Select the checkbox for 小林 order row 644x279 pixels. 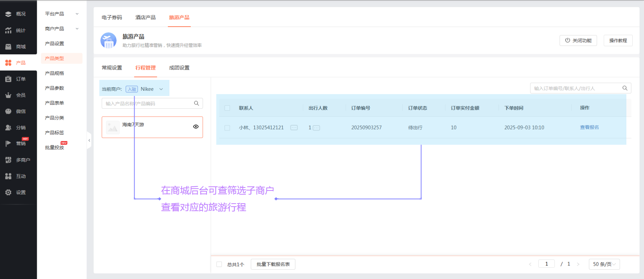pyautogui.click(x=227, y=128)
